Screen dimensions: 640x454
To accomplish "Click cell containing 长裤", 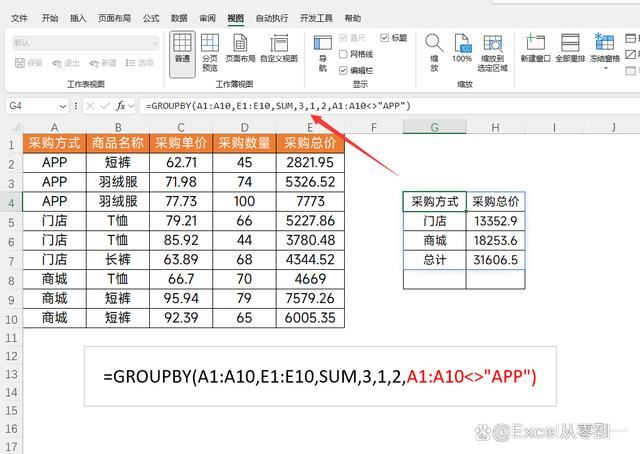I will point(118,260).
